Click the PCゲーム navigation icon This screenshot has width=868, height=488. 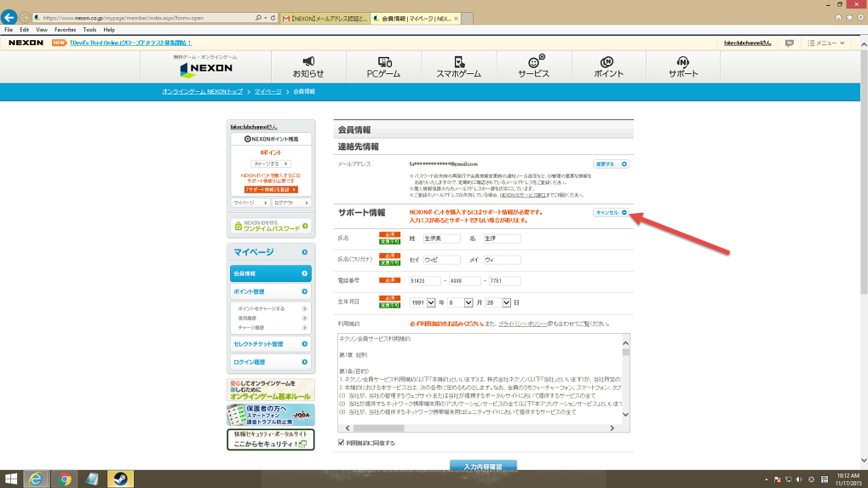383,61
